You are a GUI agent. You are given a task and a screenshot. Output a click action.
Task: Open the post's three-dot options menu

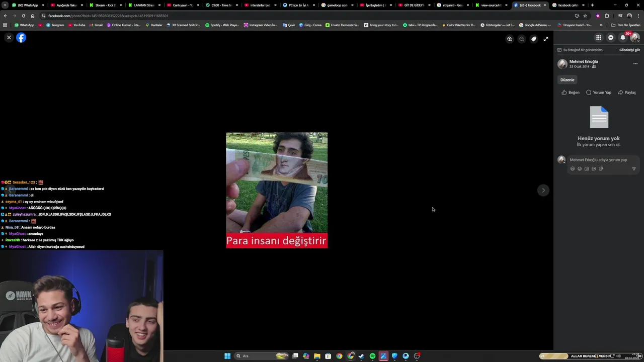635,64
